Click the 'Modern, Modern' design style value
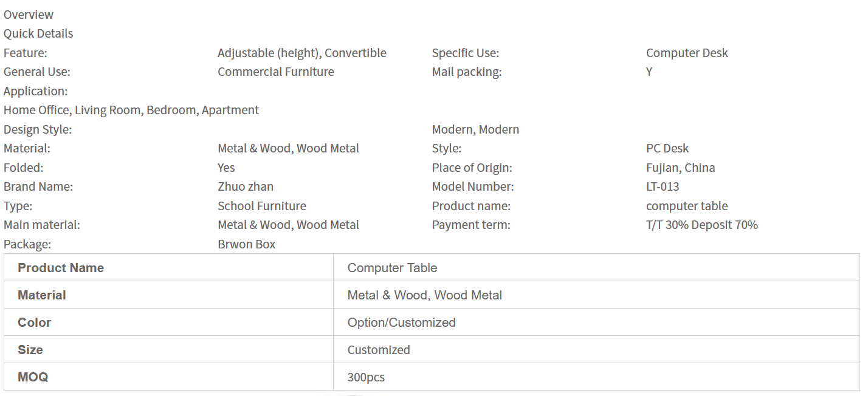Viewport: 868px width, 396px height. pos(475,129)
